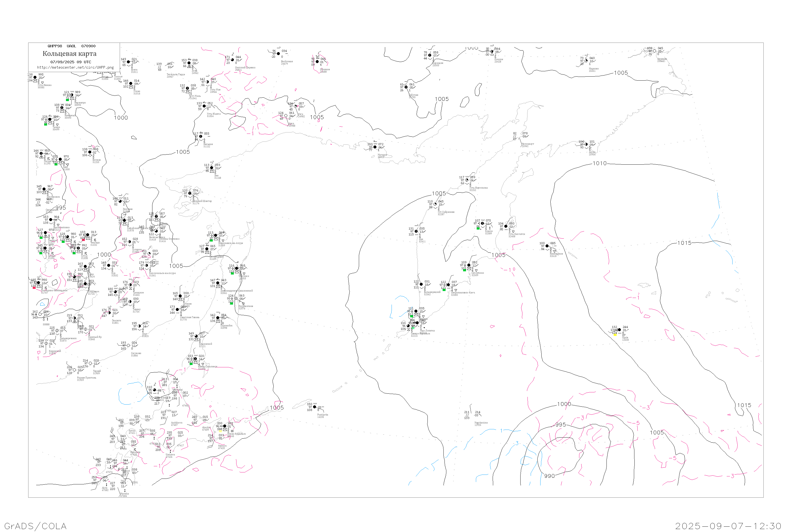Click the Ключи 32389 half-filled cloud circle
The width and height of the screenshot is (798, 532).
click(x=483, y=223)
